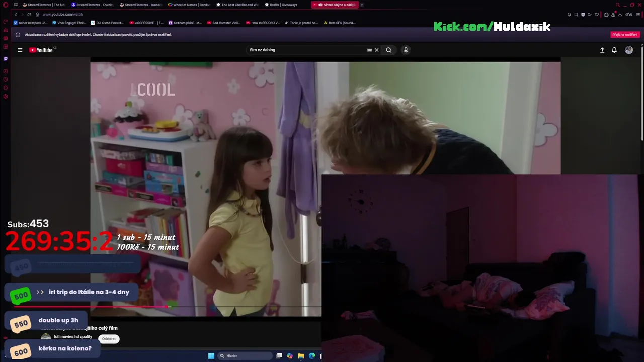Open the toolbar send/flow arrow icon
The height and width of the screenshot is (362, 644).
coord(590,14)
